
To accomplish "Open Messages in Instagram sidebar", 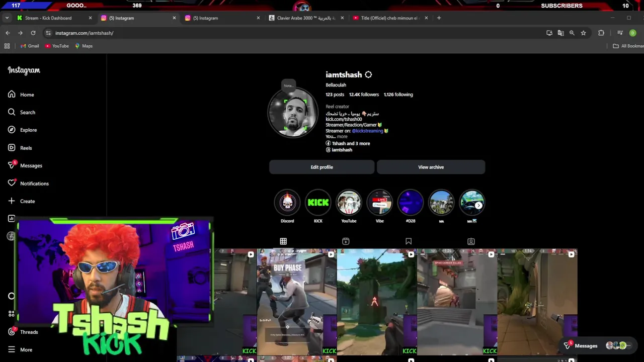I will click(25, 165).
